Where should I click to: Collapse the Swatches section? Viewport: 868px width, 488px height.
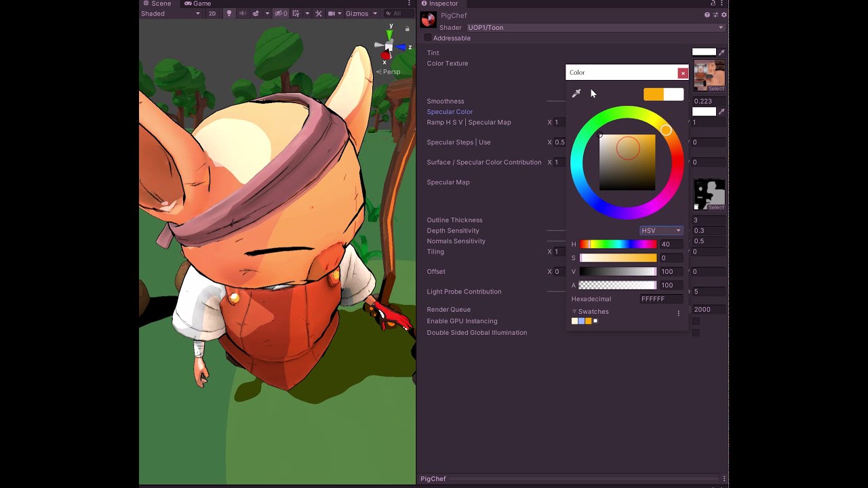[x=574, y=312]
